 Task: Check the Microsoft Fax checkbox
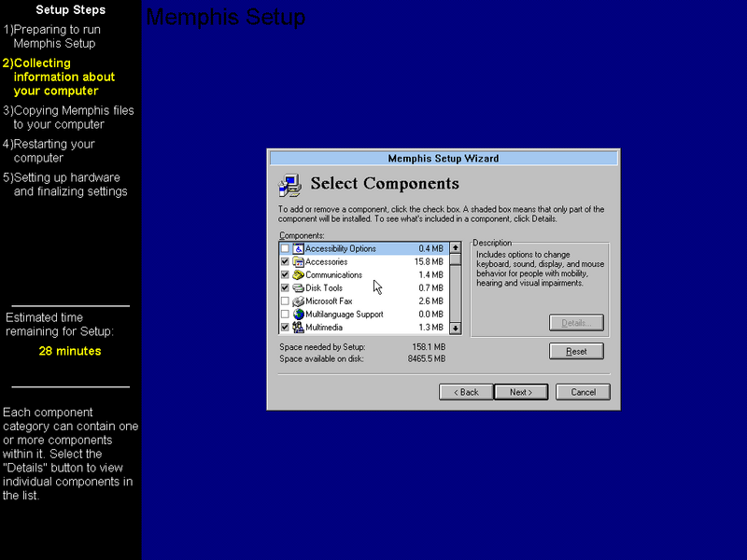click(x=285, y=301)
